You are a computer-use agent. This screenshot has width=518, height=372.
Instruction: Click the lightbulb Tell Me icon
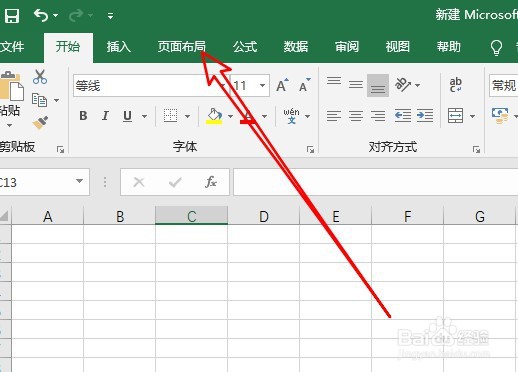(x=496, y=48)
